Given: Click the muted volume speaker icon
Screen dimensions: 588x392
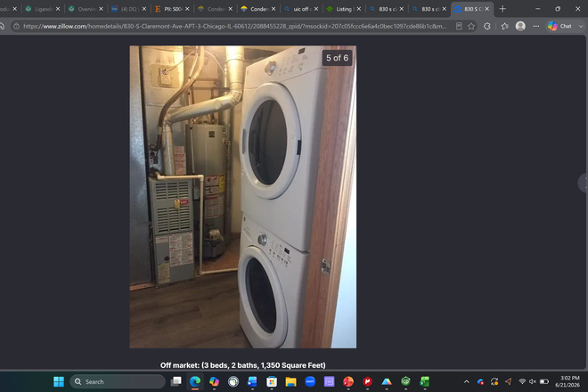Looking at the screenshot, I should pos(533,381).
